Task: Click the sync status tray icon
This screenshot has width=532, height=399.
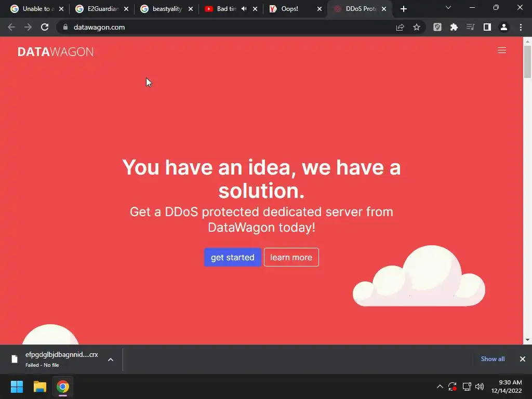Action: [453, 387]
